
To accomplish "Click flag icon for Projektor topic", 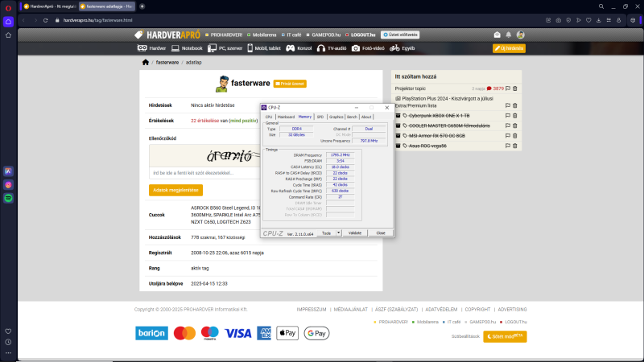I will tap(508, 88).
